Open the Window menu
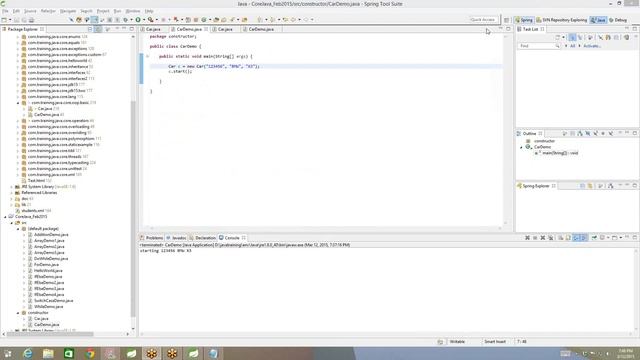Image resolution: width=640 pixels, height=360 pixels. (133, 11)
